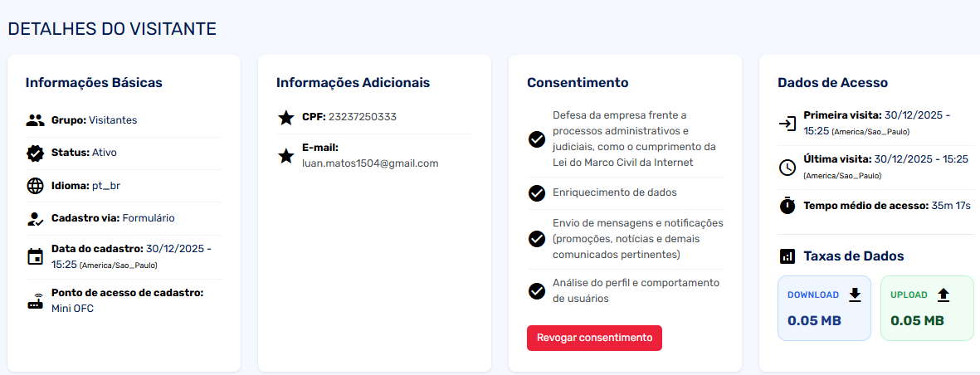Click the Data do cadastro calendar icon
Image resolution: width=980 pixels, height=375 pixels.
tap(35, 256)
